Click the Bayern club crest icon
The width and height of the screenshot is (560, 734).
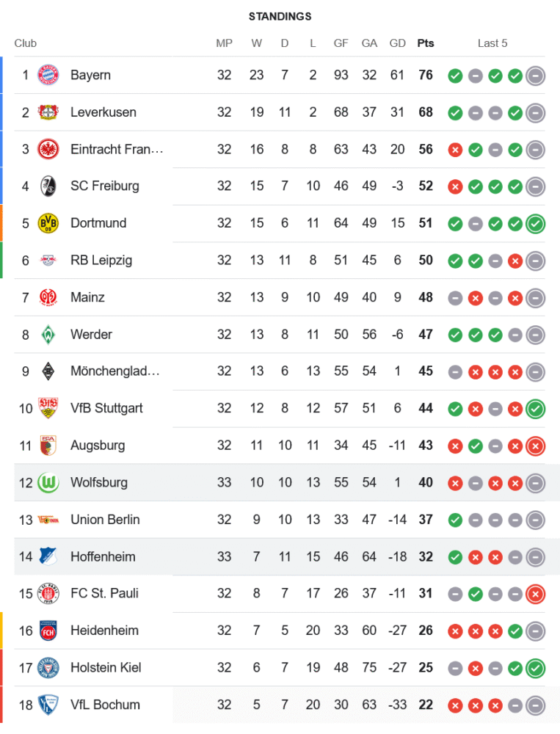(x=48, y=75)
